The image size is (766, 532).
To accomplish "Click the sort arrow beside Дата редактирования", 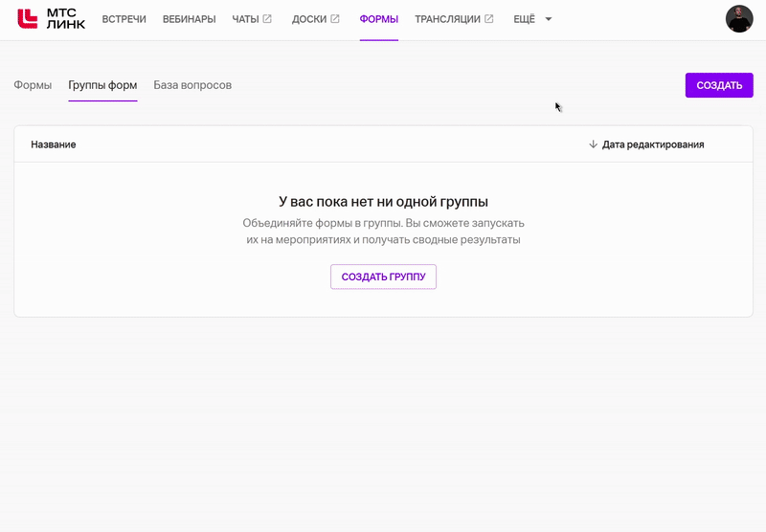I will tap(593, 144).
